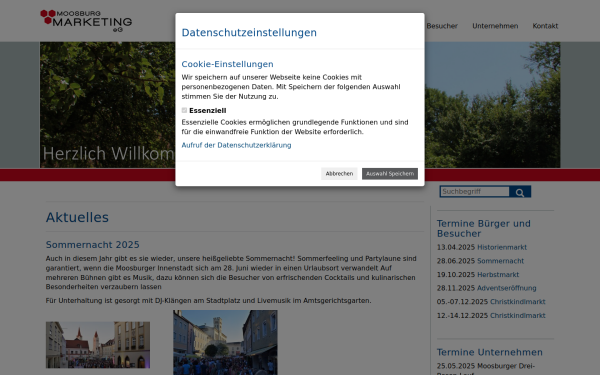Open the Adventseröffnung event link
600x375 pixels.
pos(507,288)
